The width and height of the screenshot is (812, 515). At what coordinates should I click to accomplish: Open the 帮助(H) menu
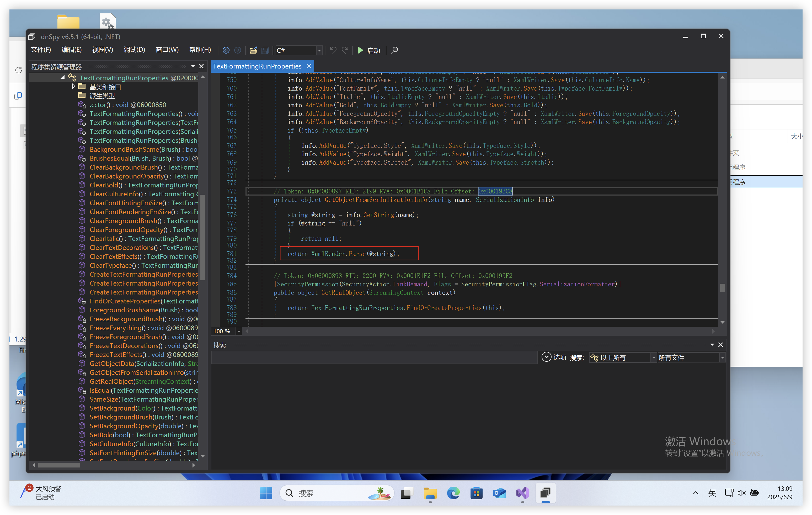[200, 50]
